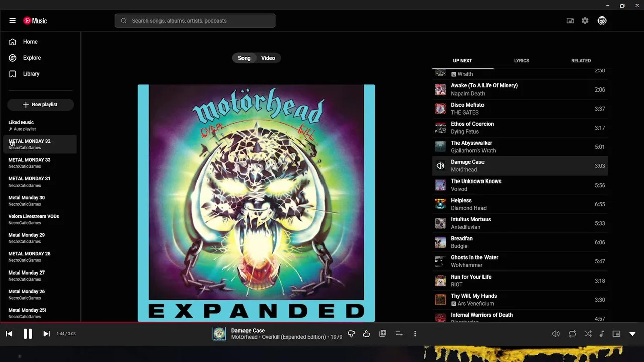Click the Breadfan queue thumbnail

pos(440,242)
